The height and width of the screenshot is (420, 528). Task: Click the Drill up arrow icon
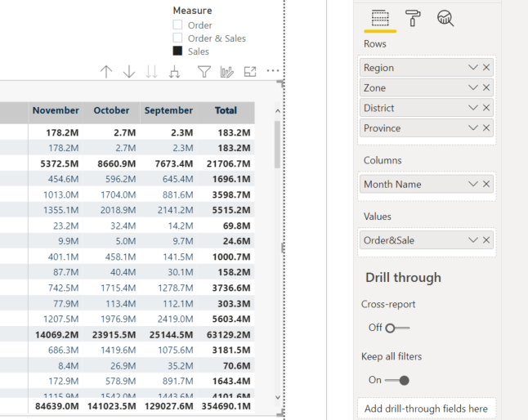point(106,71)
